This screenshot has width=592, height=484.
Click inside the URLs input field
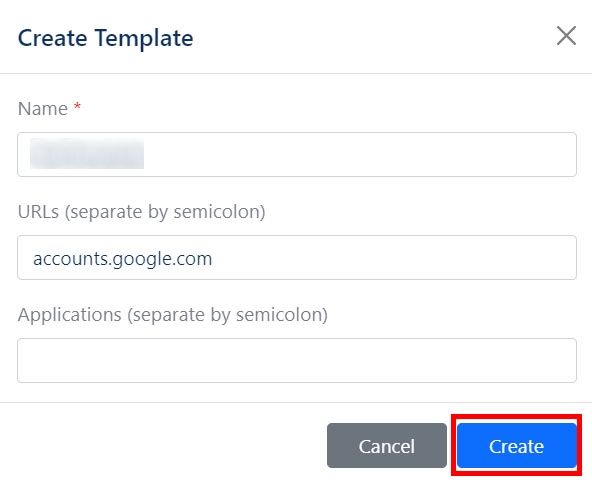click(x=297, y=257)
